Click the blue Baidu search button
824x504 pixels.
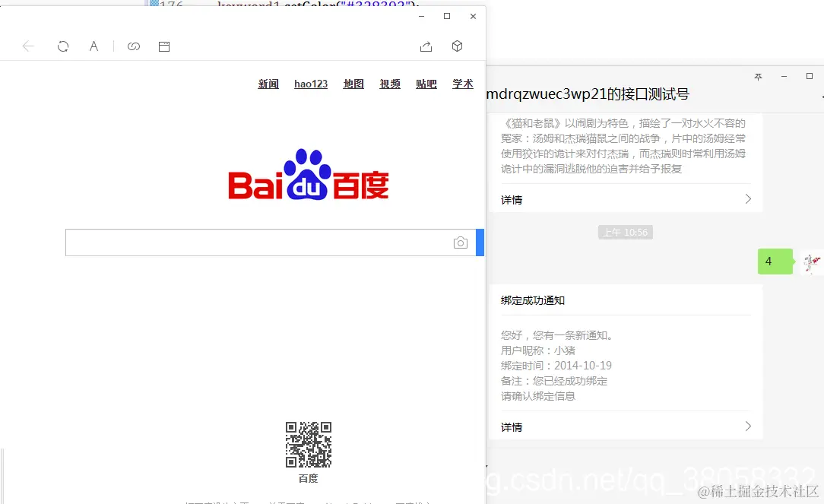(x=480, y=242)
